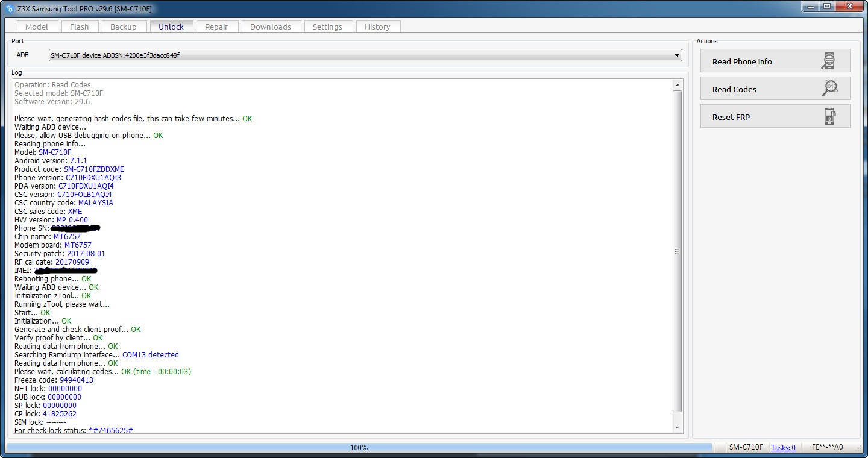Select the Unlock tab
868x458 pixels.
171,27
